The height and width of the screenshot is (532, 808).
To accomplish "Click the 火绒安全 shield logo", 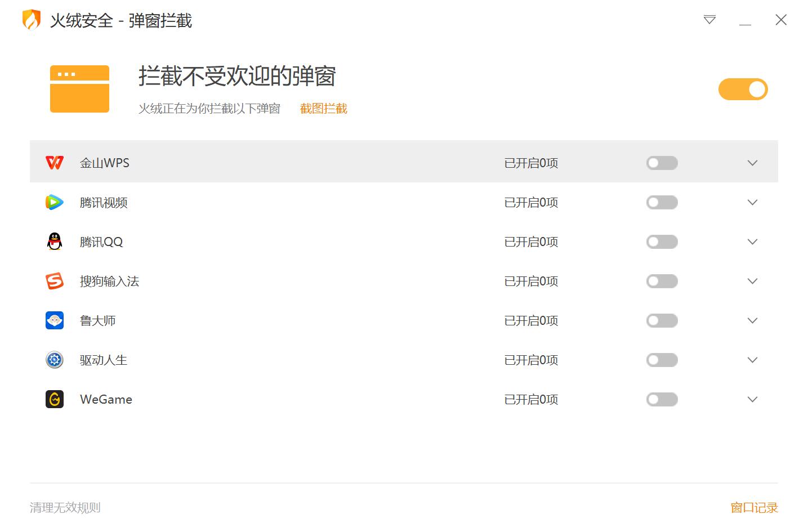I will (32, 20).
